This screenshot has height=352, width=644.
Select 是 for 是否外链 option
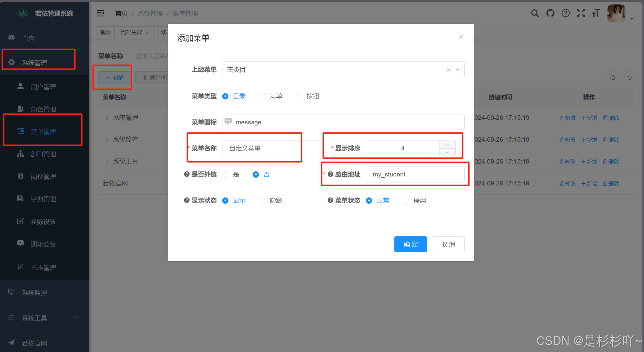[225, 174]
